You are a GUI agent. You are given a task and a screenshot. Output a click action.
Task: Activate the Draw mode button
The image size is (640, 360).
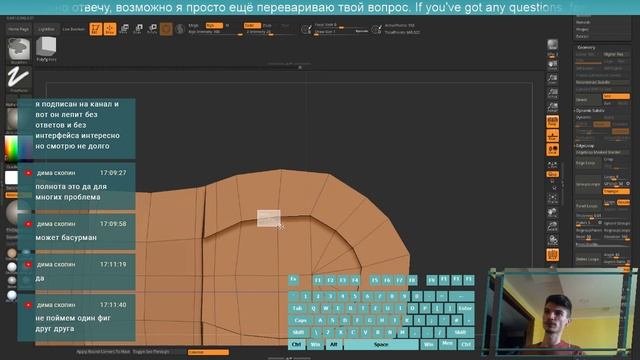point(110,29)
